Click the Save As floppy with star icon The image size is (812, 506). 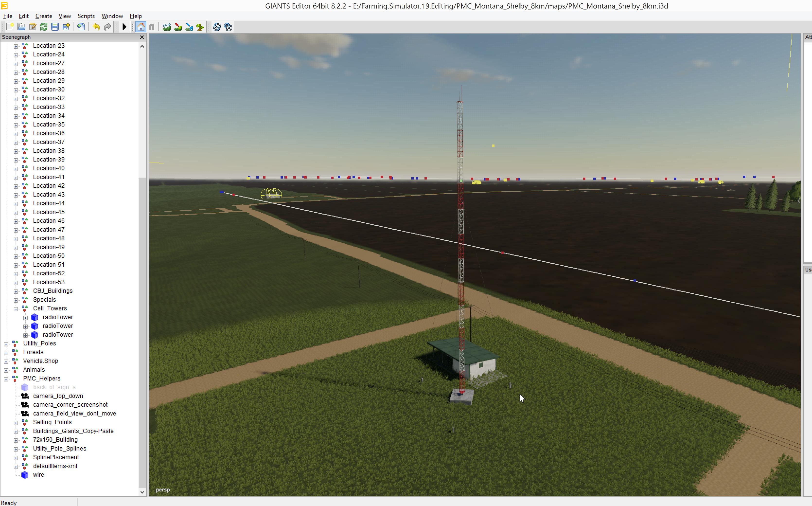(x=66, y=27)
